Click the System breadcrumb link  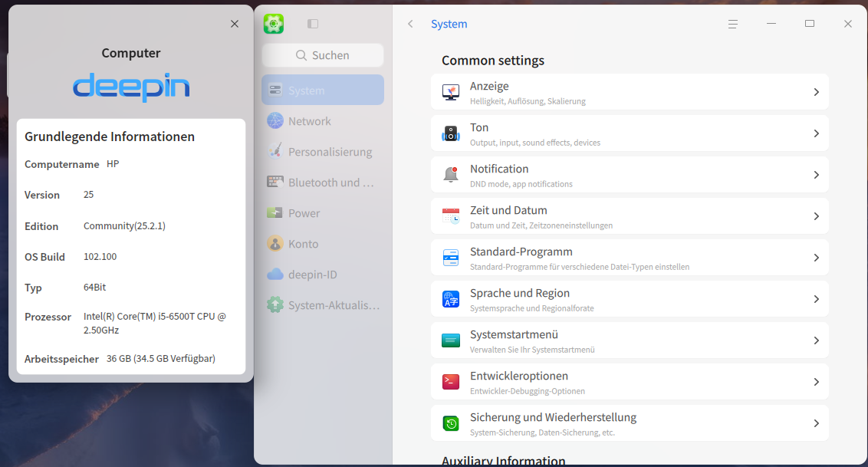point(449,24)
